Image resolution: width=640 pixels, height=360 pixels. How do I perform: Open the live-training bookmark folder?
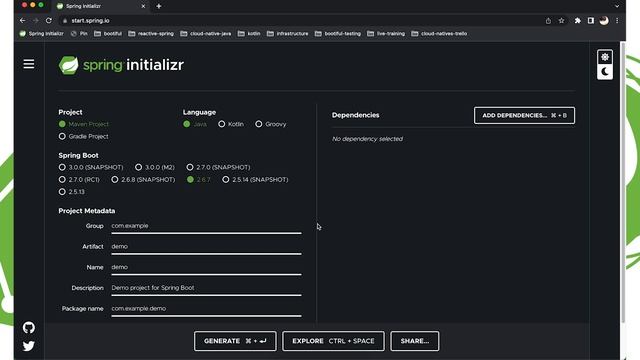(x=386, y=34)
